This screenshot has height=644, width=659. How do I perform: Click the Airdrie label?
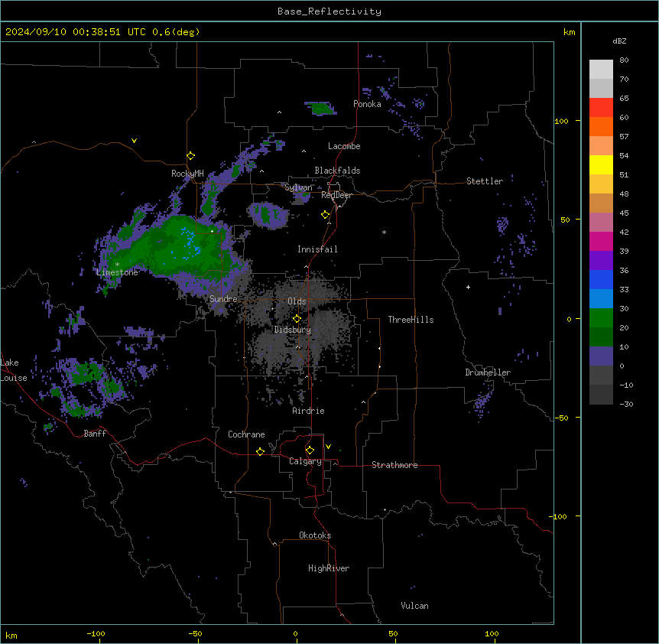(309, 411)
